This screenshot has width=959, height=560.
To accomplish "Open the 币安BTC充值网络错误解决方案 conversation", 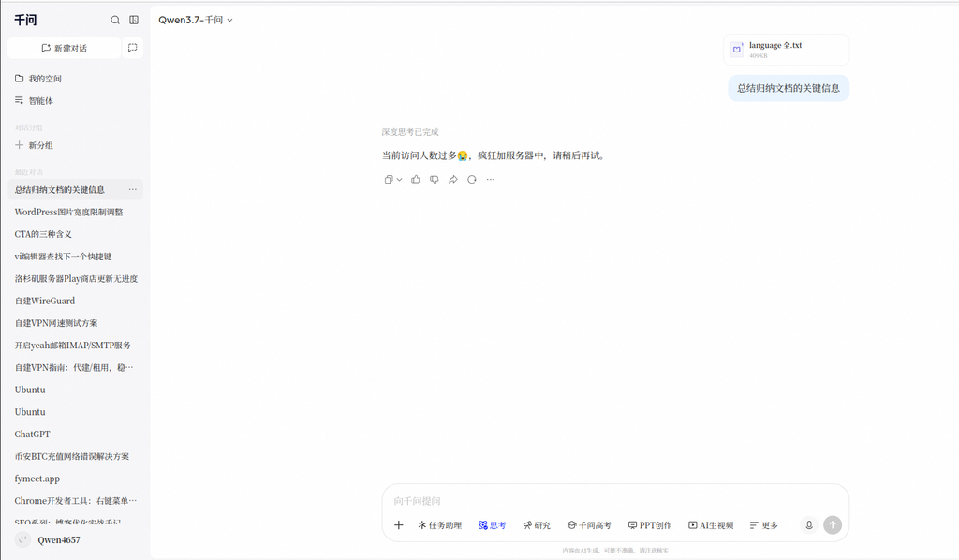I will tap(75, 456).
